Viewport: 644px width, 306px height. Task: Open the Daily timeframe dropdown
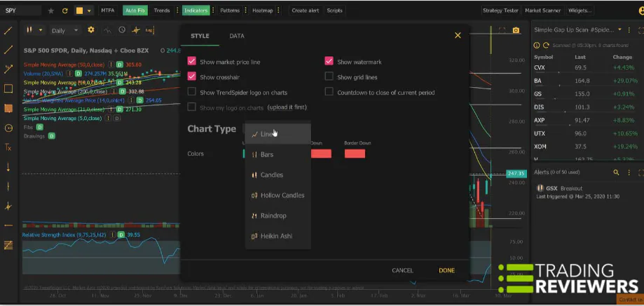(x=64, y=30)
